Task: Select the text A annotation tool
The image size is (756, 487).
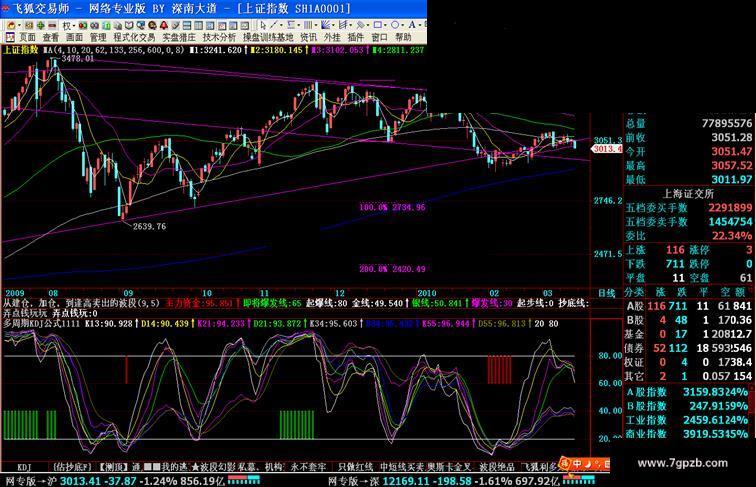Action: [412, 25]
